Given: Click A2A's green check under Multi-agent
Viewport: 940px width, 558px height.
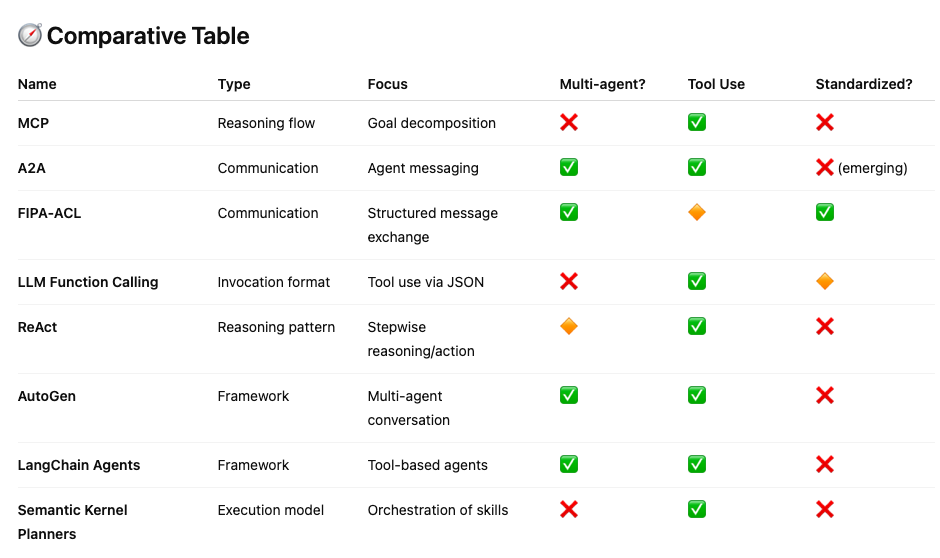Looking at the screenshot, I should pyautogui.click(x=569, y=168).
